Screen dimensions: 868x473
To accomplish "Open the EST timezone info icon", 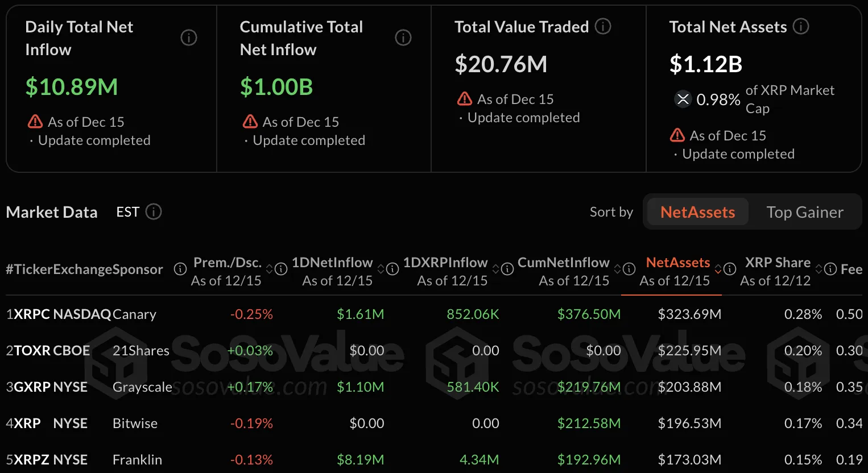I will (x=153, y=211).
